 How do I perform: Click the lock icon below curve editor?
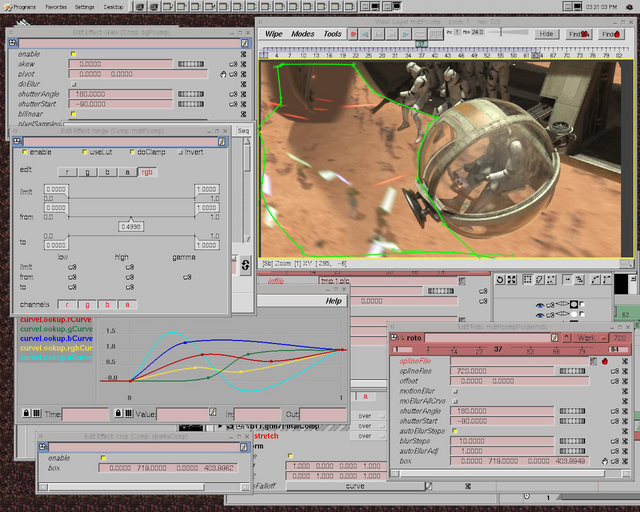click(24, 412)
